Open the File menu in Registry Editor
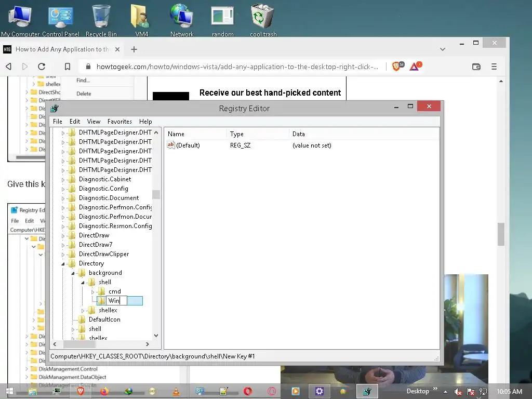The image size is (532, 399). click(57, 122)
